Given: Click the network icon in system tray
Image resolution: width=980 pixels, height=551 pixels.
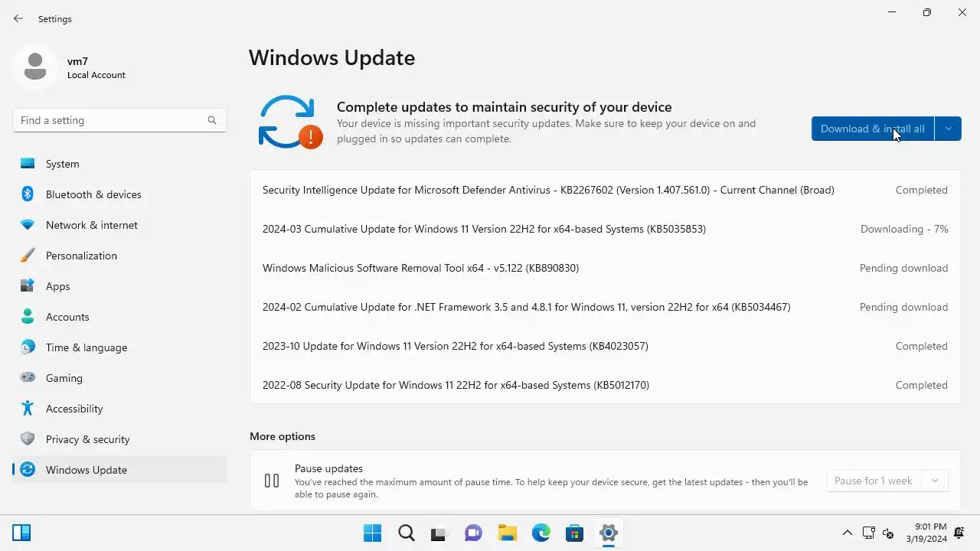Looking at the screenshot, I should [869, 533].
